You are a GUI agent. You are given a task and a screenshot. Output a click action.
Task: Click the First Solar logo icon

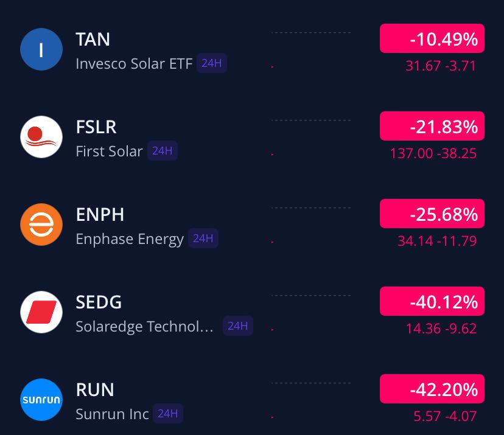[41, 137]
